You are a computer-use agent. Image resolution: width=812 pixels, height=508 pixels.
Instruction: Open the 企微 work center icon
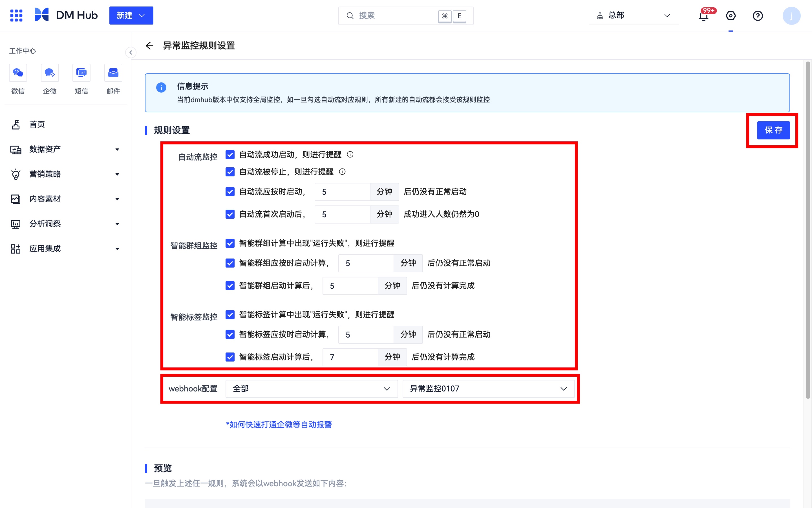[50, 73]
